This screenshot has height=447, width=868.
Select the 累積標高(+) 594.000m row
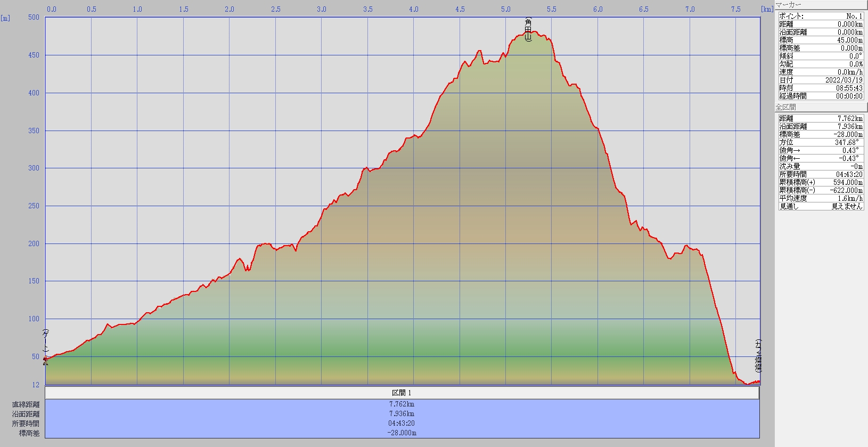coord(821,182)
